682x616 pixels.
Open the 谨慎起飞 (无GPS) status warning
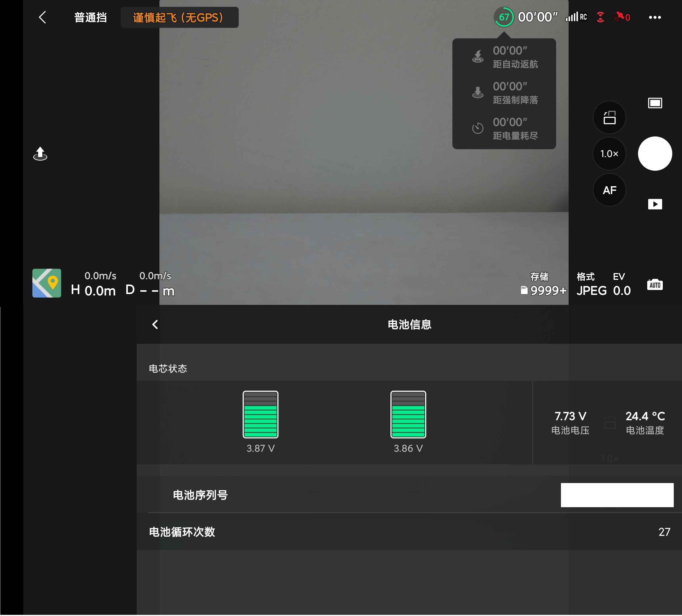(179, 17)
